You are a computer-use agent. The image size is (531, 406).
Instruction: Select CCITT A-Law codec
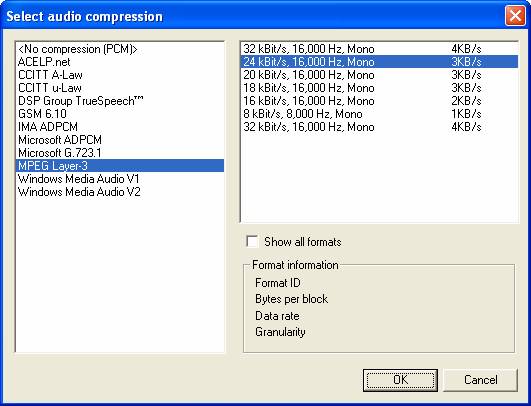(120, 75)
